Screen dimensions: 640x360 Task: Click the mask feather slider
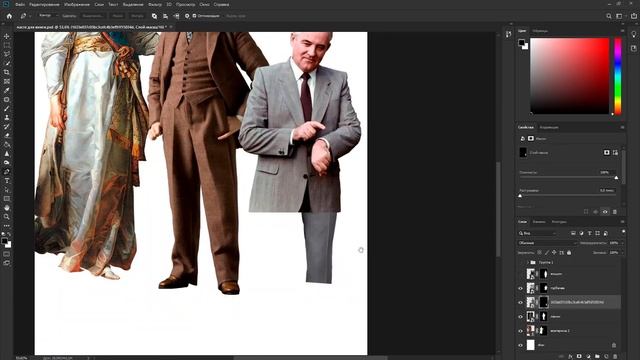[x=568, y=196]
